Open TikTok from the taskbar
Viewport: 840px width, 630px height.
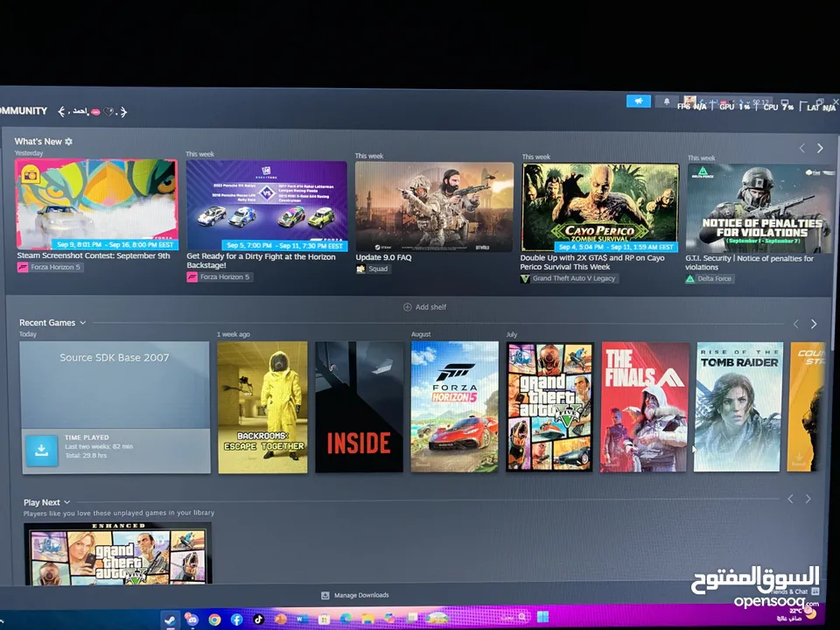pyautogui.click(x=259, y=619)
